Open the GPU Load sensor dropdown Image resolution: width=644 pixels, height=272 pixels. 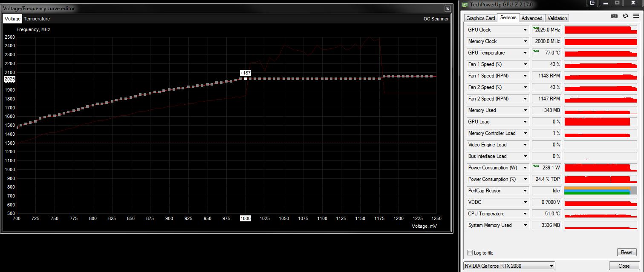[526, 122]
